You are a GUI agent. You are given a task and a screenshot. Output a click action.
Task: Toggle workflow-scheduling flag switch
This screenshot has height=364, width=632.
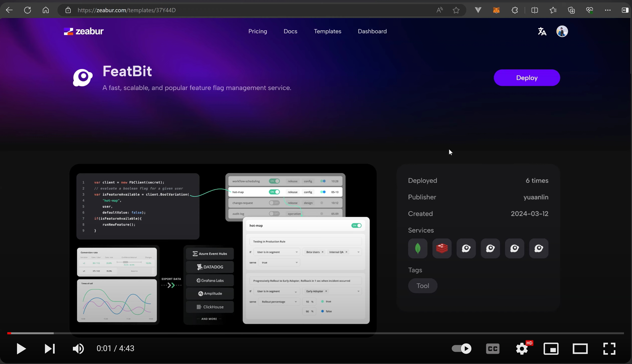[274, 181]
